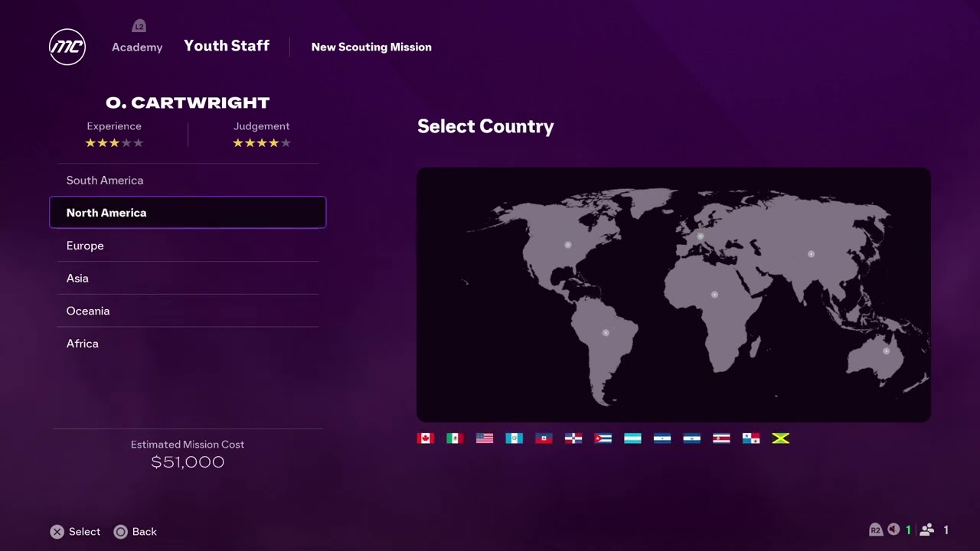The image size is (980, 551).
Task: Select South America region
Action: [x=188, y=181]
